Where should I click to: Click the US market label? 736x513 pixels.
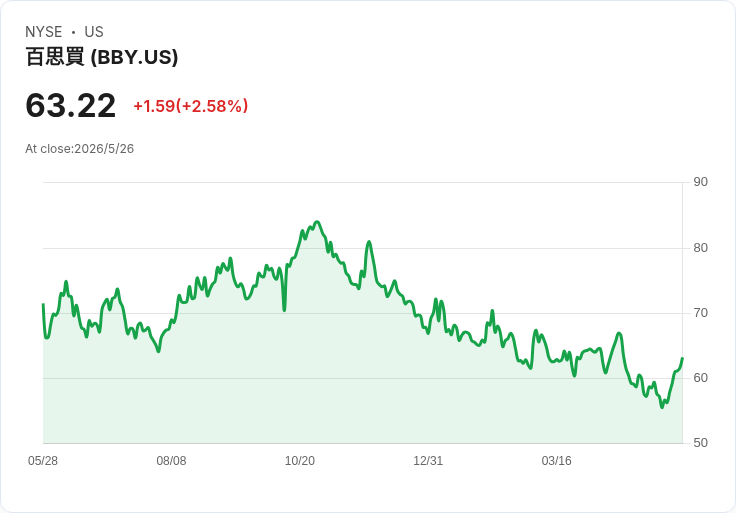click(x=94, y=32)
